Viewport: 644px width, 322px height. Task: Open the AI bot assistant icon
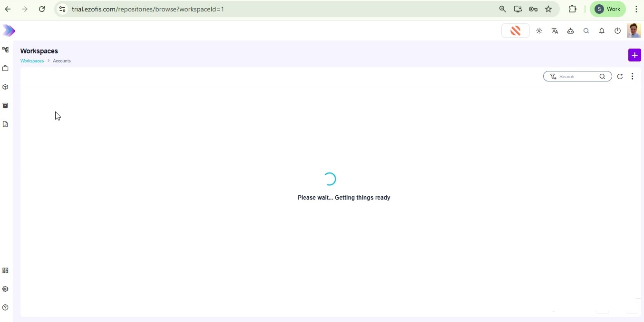(x=570, y=31)
